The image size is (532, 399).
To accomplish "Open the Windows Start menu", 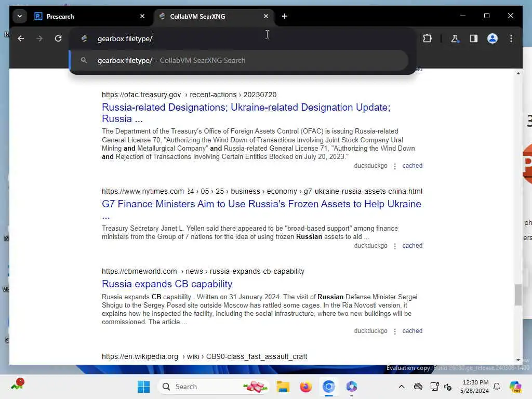I will tap(143, 387).
